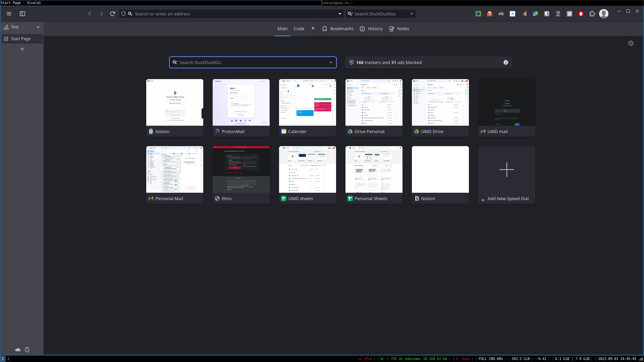This screenshot has width=644, height=362.
Task: Click the eduroam wifi status text
Action: point(414,359)
